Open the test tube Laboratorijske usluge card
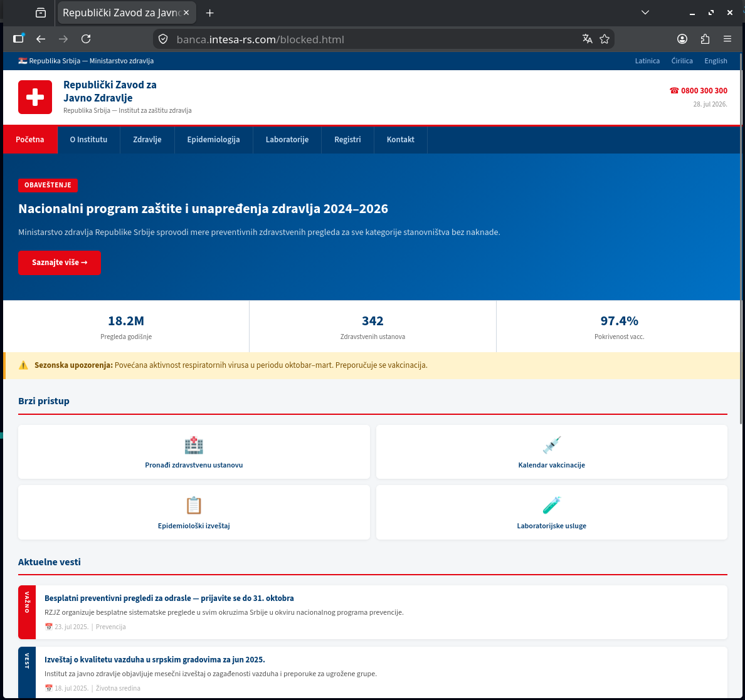Viewport: 745px width, 700px height. (x=552, y=513)
